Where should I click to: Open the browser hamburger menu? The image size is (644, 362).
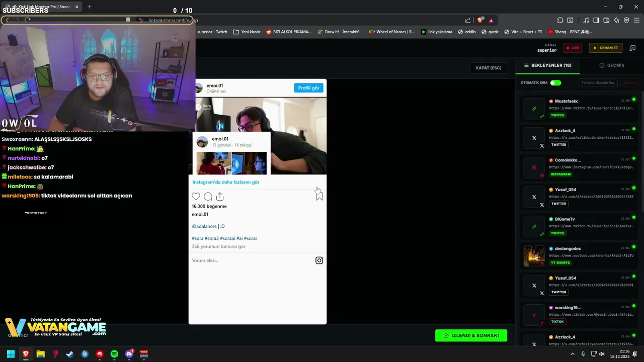pyautogui.click(x=637, y=20)
